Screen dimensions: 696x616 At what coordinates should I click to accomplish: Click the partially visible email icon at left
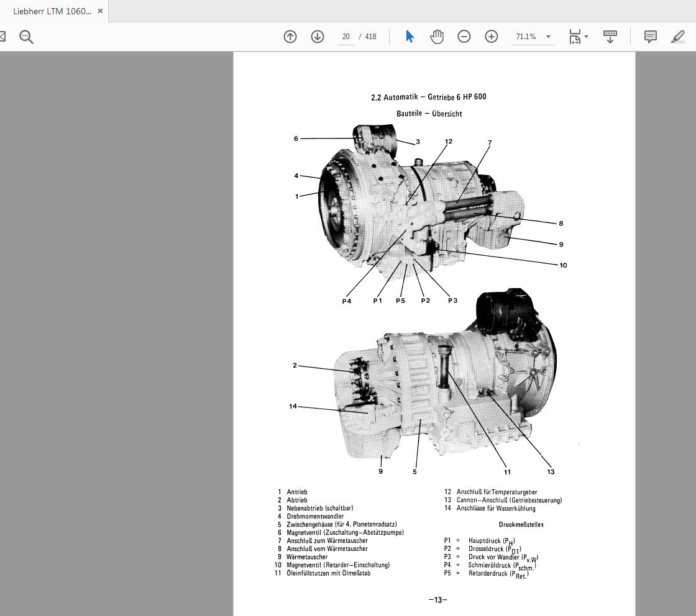pyautogui.click(x=2, y=37)
